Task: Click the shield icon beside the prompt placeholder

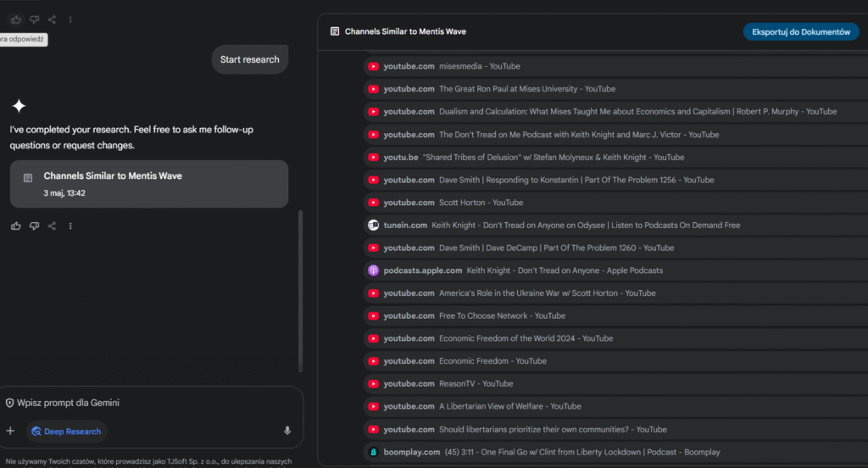Action: click(9, 404)
